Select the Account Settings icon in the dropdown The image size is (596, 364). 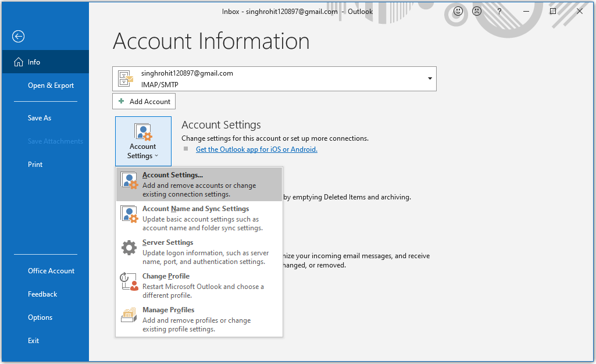129,180
